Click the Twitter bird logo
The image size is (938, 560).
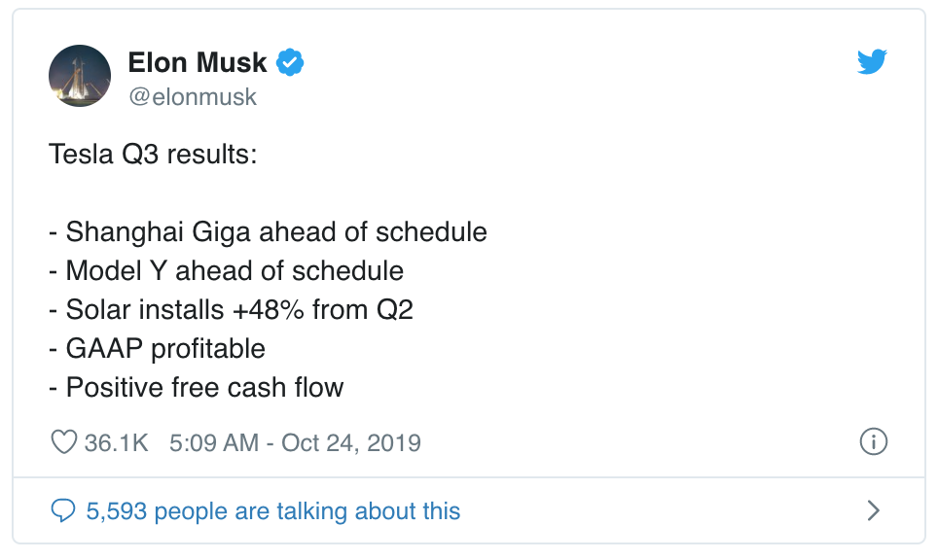873,62
